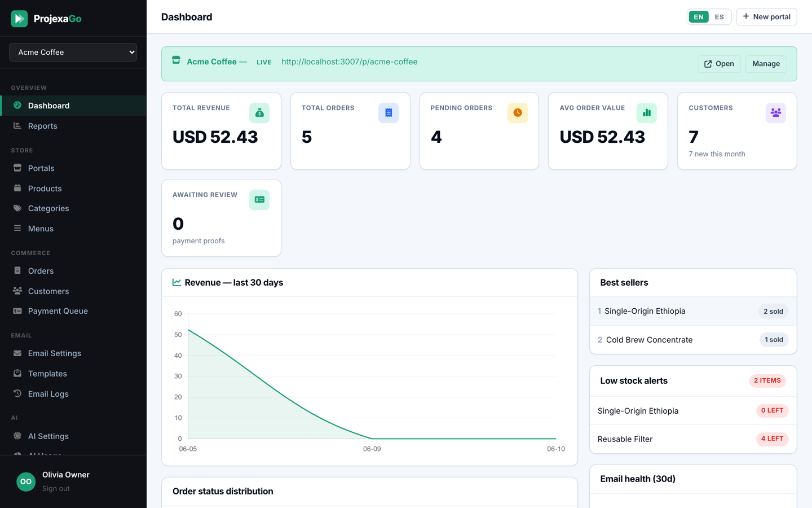This screenshot has width=812, height=508.
Task: Click the LIVE status badge
Action: tap(264, 62)
